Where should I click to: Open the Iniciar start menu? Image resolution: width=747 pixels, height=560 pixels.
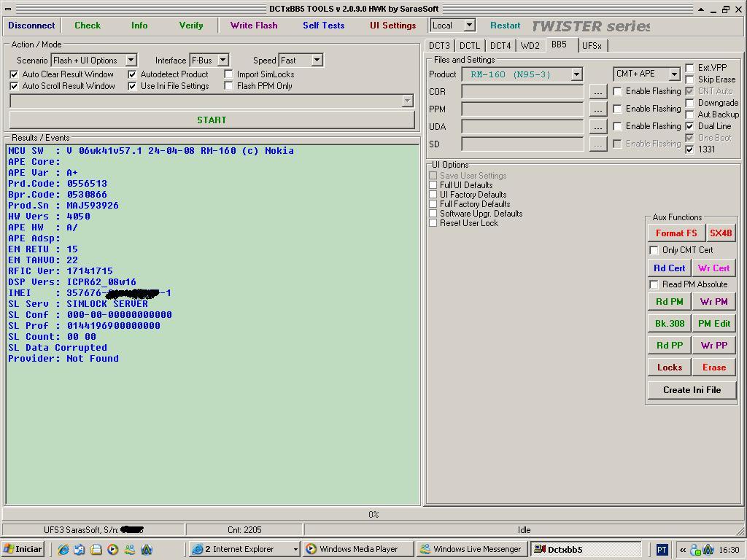click(23, 549)
